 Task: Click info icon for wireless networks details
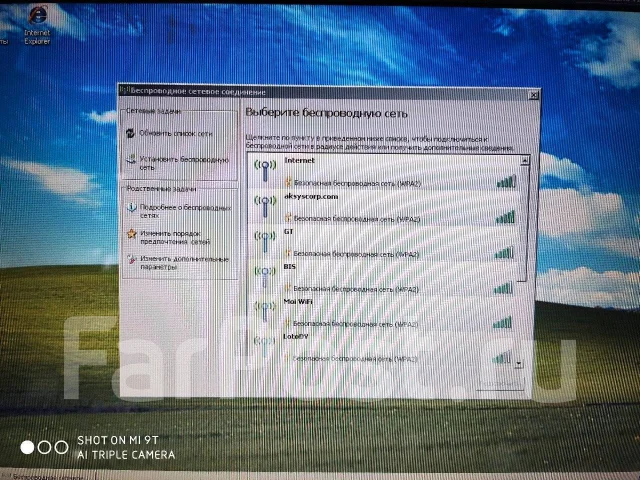[x=131, y=207]
